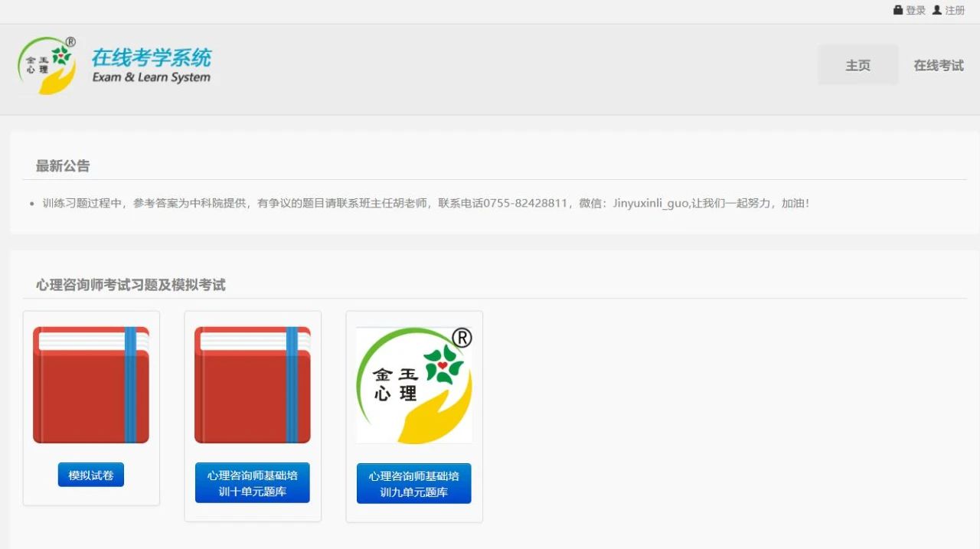Click the 金玉心理 logo in the header
Viewport: 980px width, 549px height.
(x=47, y=66)
